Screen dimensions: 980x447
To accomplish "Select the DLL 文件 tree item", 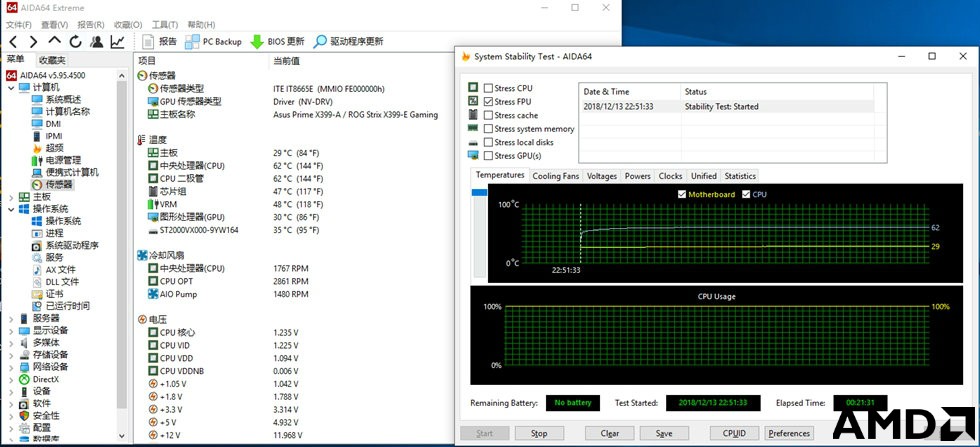I will (x=55, y=281).
